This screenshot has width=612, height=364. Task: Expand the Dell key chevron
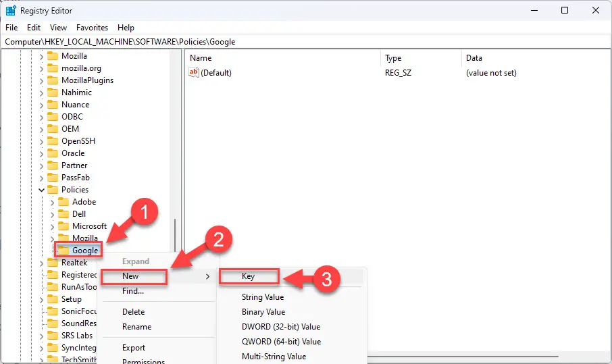(52, 215)
